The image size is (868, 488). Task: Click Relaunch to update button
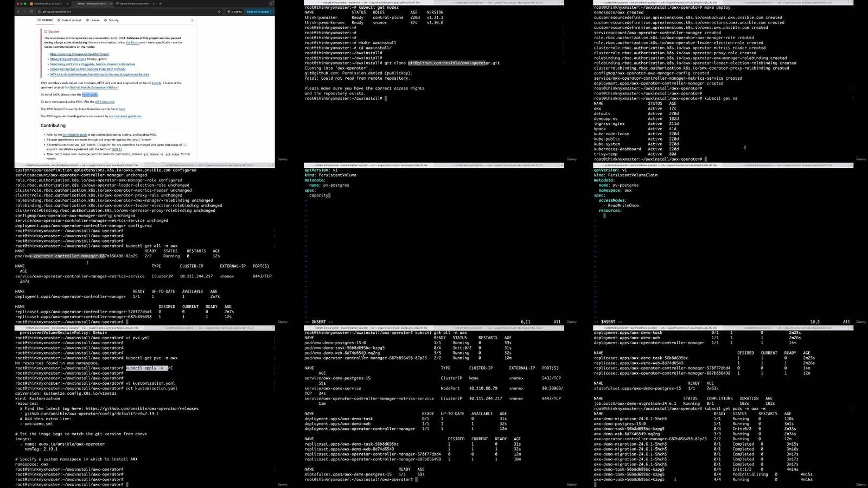[258, 11]
